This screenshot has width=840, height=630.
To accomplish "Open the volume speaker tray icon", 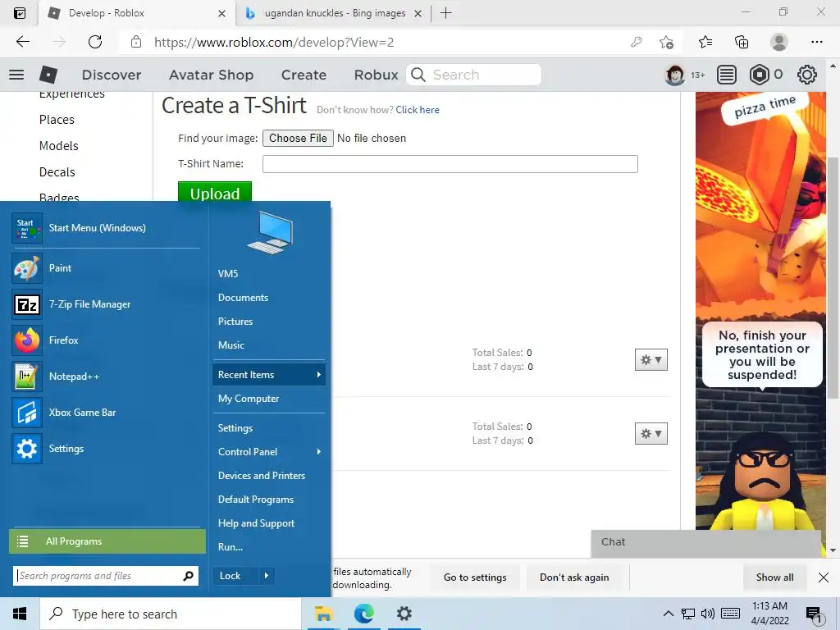I will (708, 614).
